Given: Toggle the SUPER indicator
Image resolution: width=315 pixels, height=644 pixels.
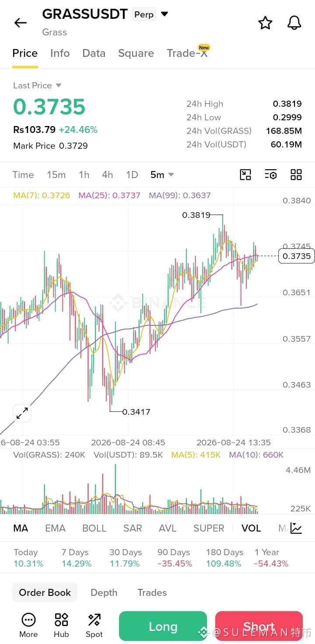Looking at the screenshot, I should coord(209,528).
